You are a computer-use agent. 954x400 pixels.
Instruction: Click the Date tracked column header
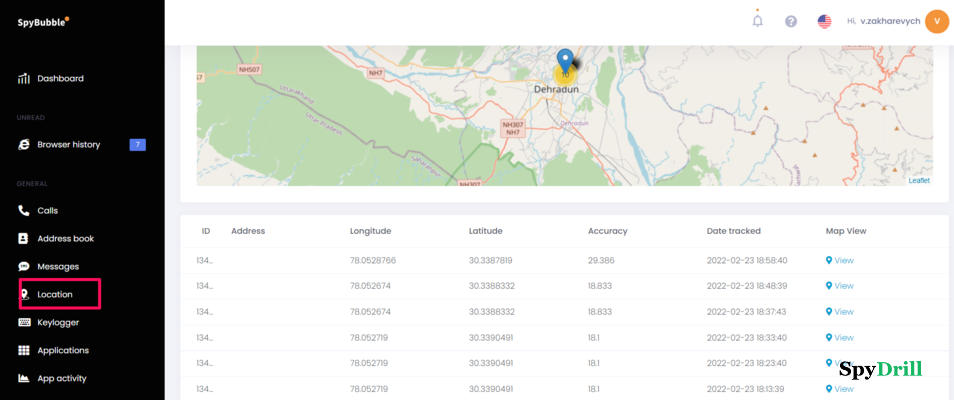(x=733, y=231)
